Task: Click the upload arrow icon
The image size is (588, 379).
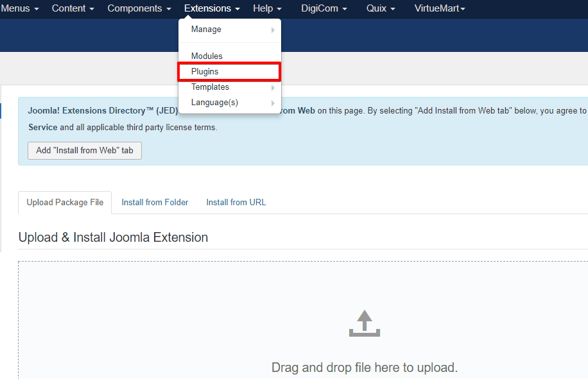Action: (x=364, y=323)
